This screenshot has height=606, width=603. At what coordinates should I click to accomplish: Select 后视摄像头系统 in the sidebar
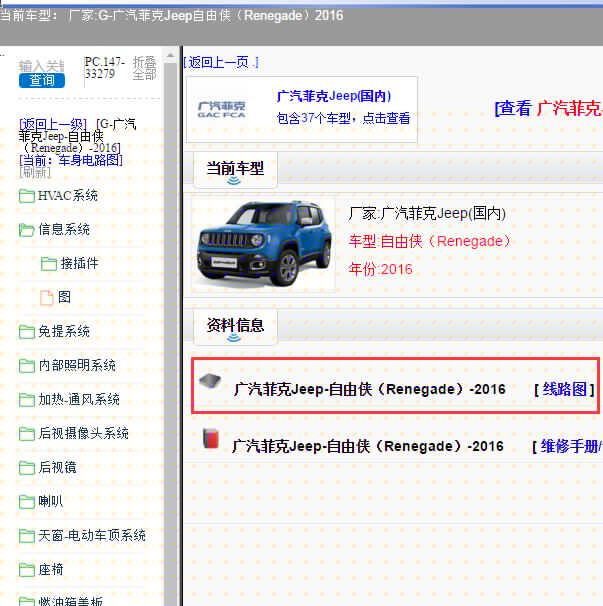[83, 434]
